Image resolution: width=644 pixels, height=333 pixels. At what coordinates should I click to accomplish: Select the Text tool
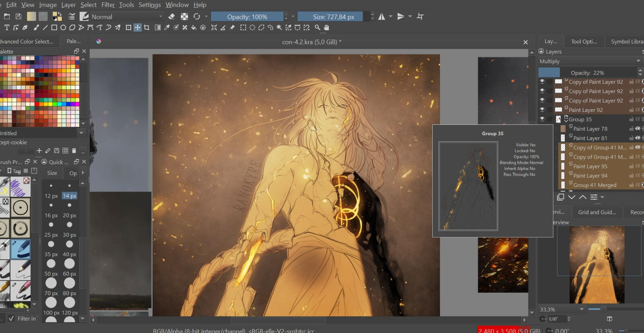[6, 27]
